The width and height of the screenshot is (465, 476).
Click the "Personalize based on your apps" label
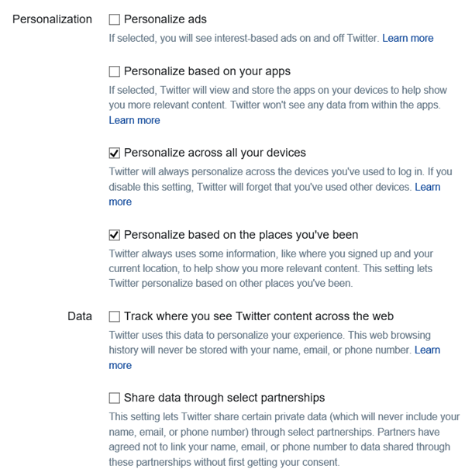[x=207, y=71]
